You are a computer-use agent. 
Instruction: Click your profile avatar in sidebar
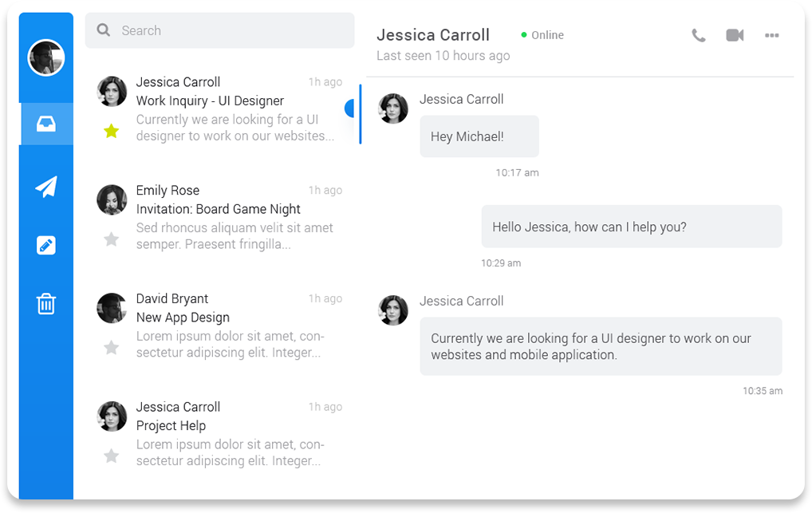coord(46,57)
